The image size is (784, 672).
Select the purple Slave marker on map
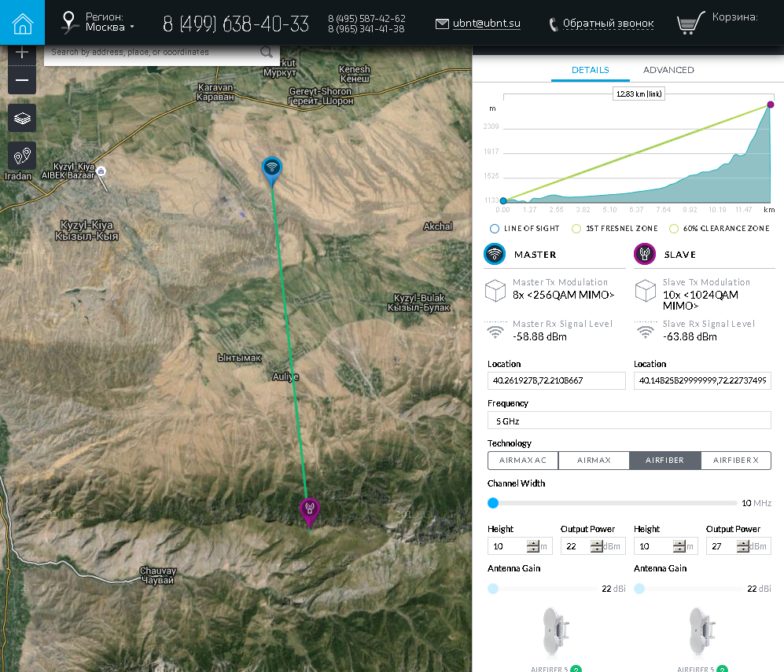[x=310, y=509]
